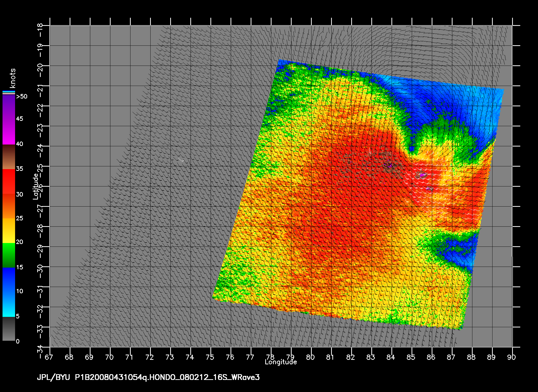Click the '45' legend value
The image size is (538, 392).
[20, 119]
